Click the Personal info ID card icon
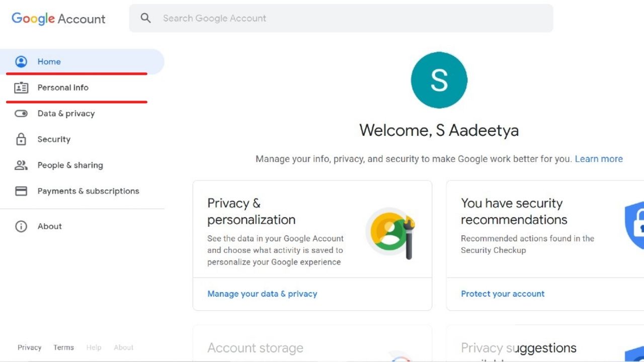The height and width of the screenshot is (362, 644). click(x=21, y=88)
